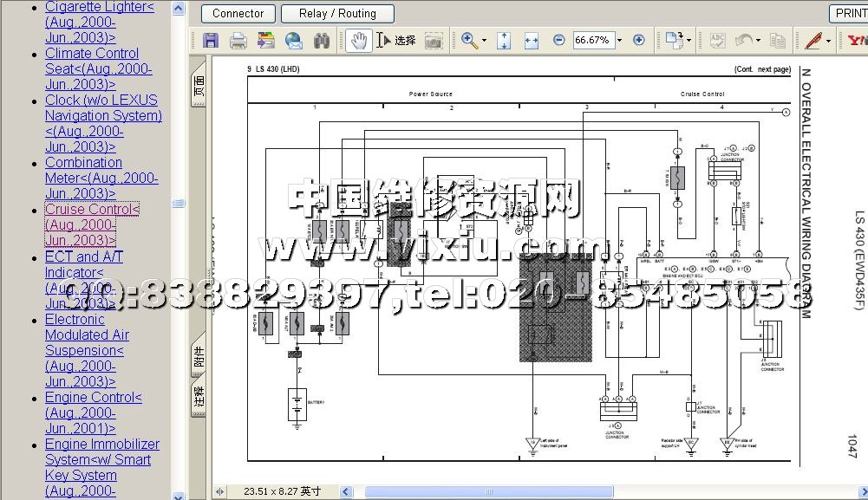
Task: Click the Copy pages icon
Action: 778,41
